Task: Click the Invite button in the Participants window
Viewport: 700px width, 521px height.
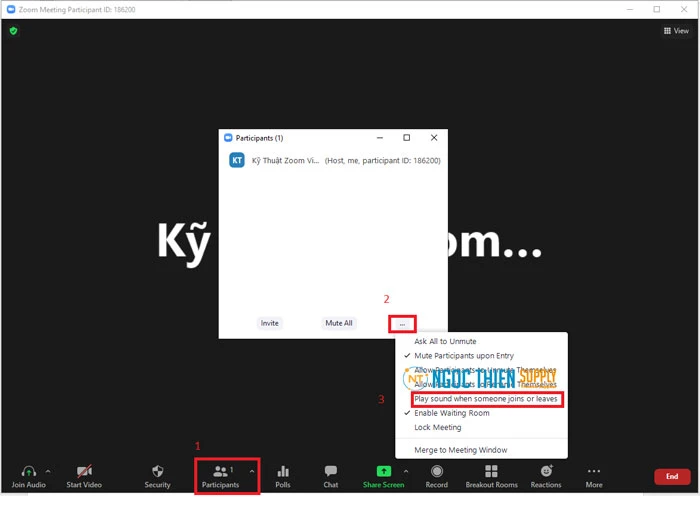Action: pos(270,323)
